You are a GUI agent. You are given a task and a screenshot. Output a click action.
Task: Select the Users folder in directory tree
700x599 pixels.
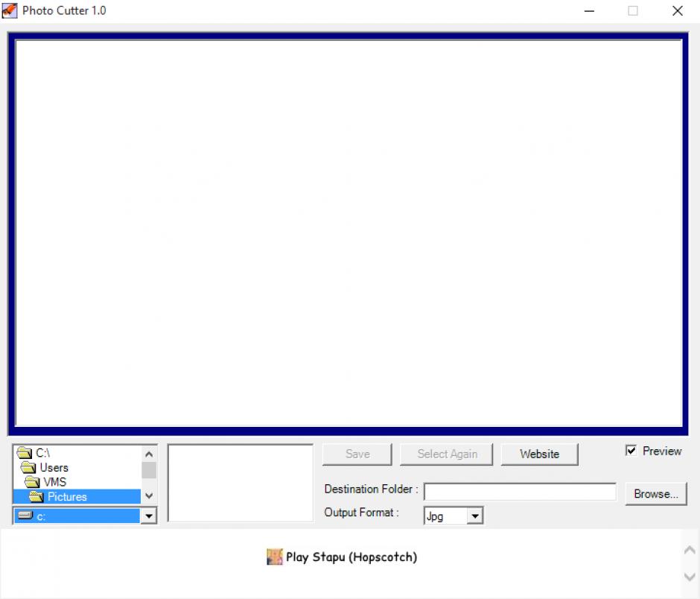click(x=54, y=468)
